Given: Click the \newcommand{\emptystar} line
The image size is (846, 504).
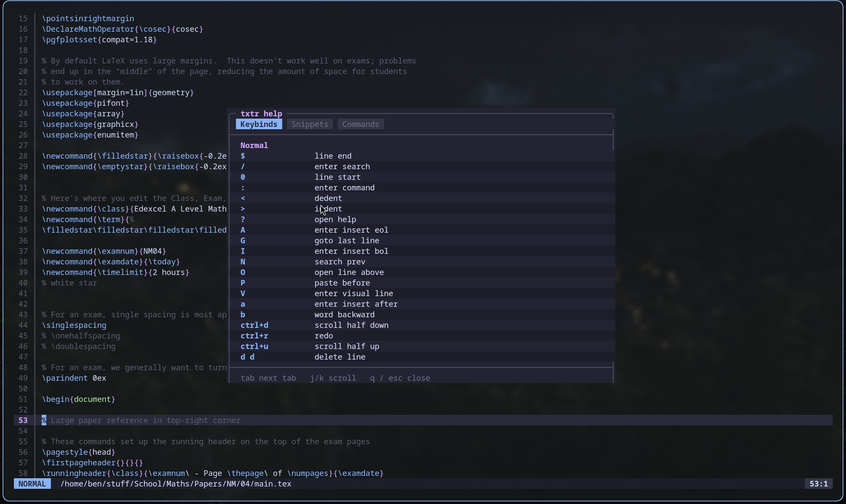Looking at the screenshot, I should pos(134,167).
